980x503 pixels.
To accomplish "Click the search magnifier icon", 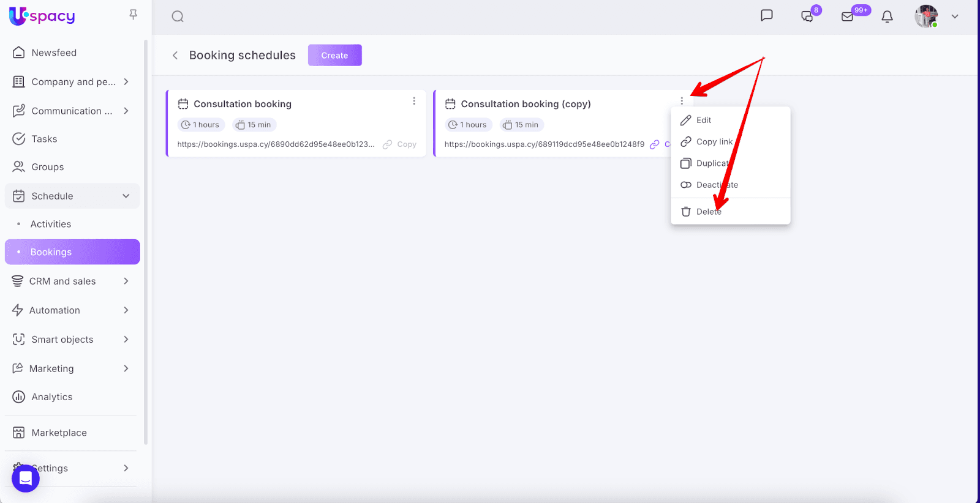I will 178,17.
